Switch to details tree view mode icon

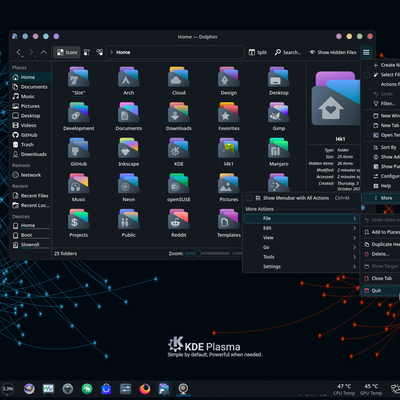[99, 52]
